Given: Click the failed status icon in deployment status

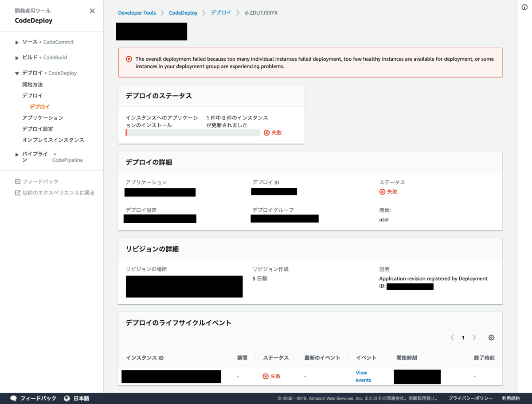Looking at the screenshot, I should [266, 132].
